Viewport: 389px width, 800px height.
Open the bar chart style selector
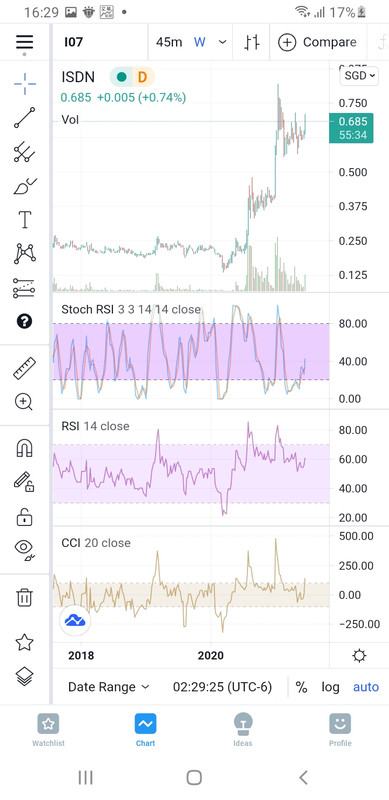[252, 42]
